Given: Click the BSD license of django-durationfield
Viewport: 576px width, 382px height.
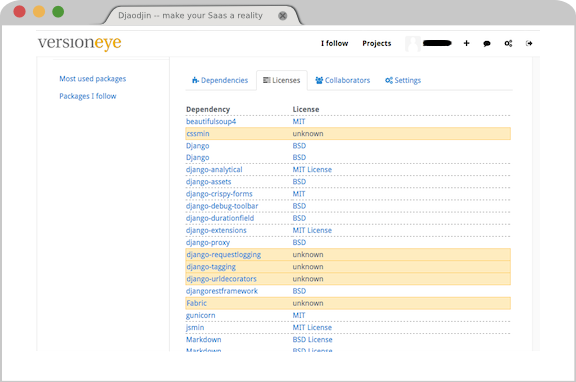Looking at the screenshot, I should tap(299, 218).
